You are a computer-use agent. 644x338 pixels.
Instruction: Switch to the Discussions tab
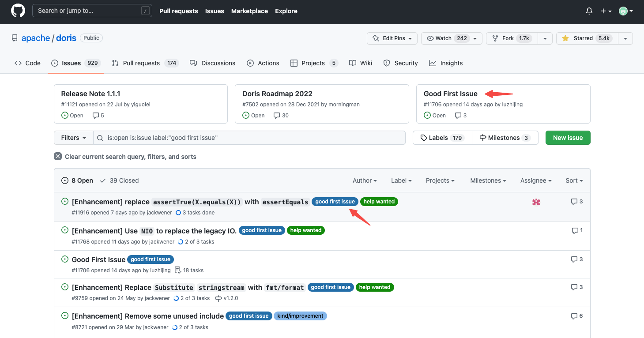[x=212, y=63]
